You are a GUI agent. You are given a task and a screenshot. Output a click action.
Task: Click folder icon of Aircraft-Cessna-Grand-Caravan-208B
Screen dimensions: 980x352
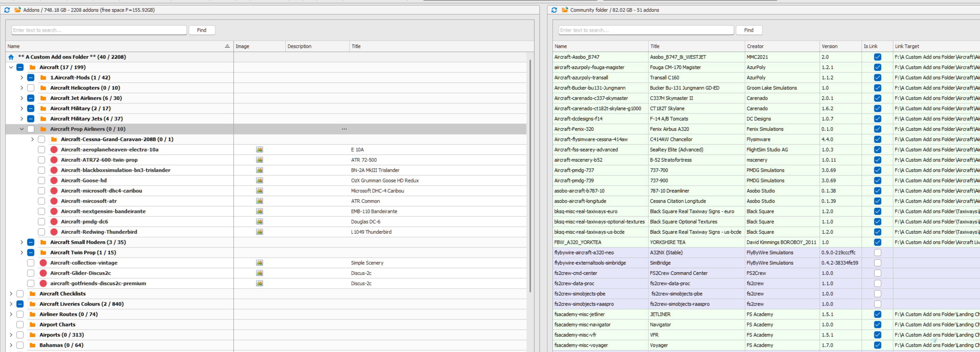pos(54,139)
